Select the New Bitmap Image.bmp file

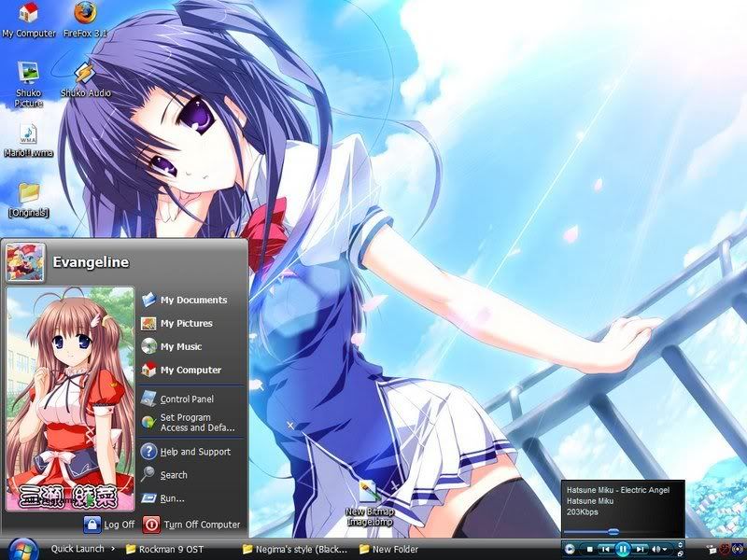370,504
